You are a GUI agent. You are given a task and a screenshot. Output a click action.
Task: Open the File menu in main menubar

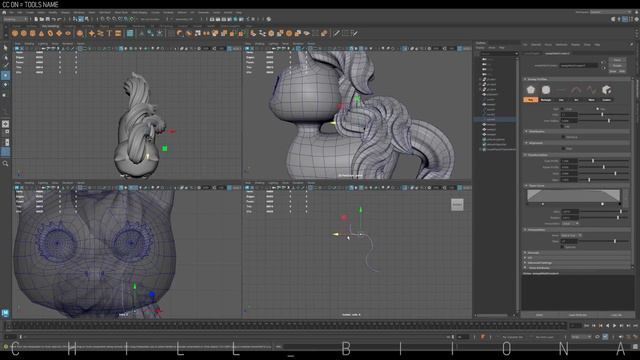point(11,13)
